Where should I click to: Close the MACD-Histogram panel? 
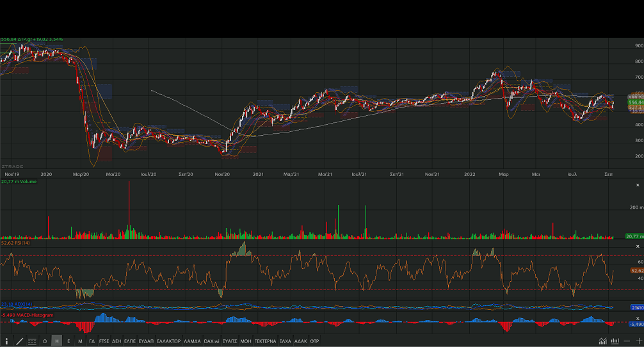tap(637, 318)
